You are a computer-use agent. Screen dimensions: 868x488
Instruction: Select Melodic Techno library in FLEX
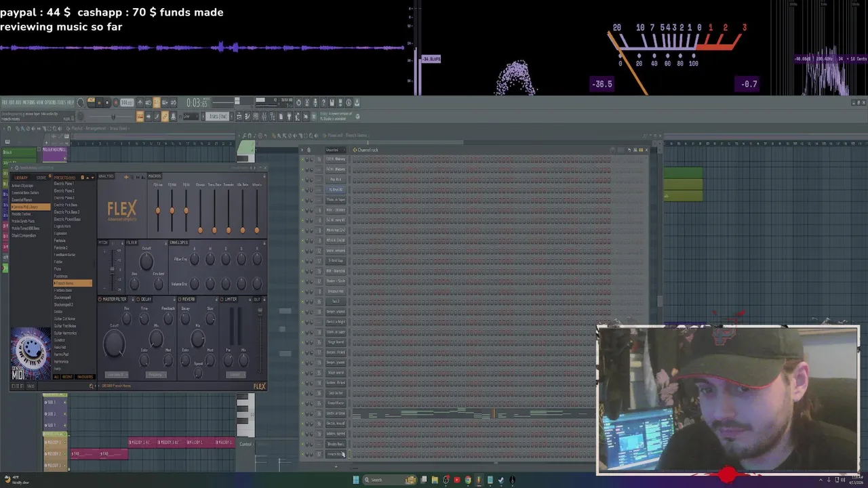pos(21,214)
